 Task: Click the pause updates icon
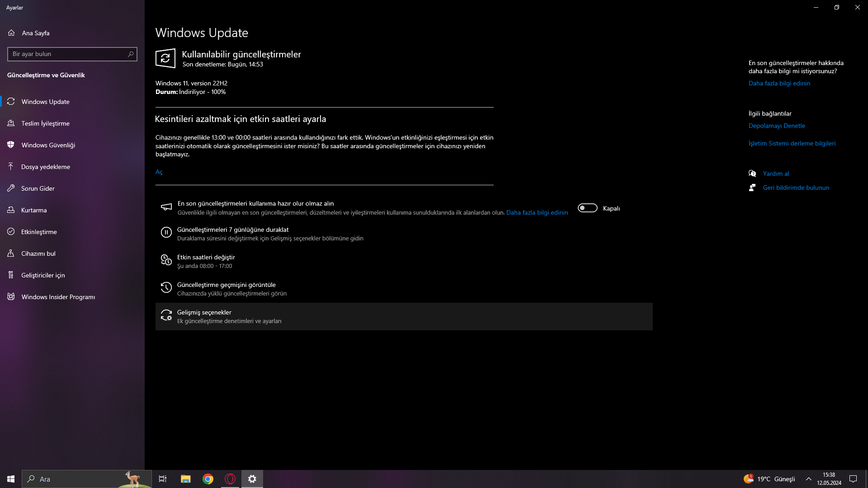pos(166,233)
